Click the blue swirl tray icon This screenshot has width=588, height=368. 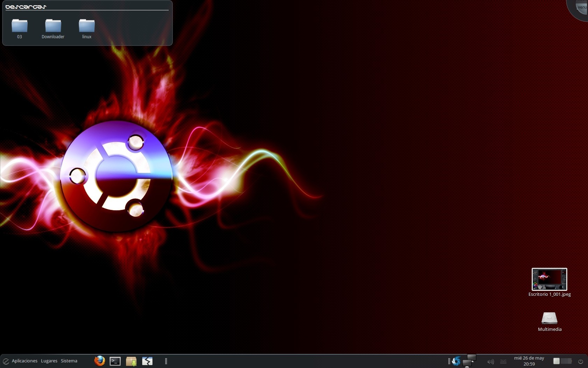(x=456, y=361)
